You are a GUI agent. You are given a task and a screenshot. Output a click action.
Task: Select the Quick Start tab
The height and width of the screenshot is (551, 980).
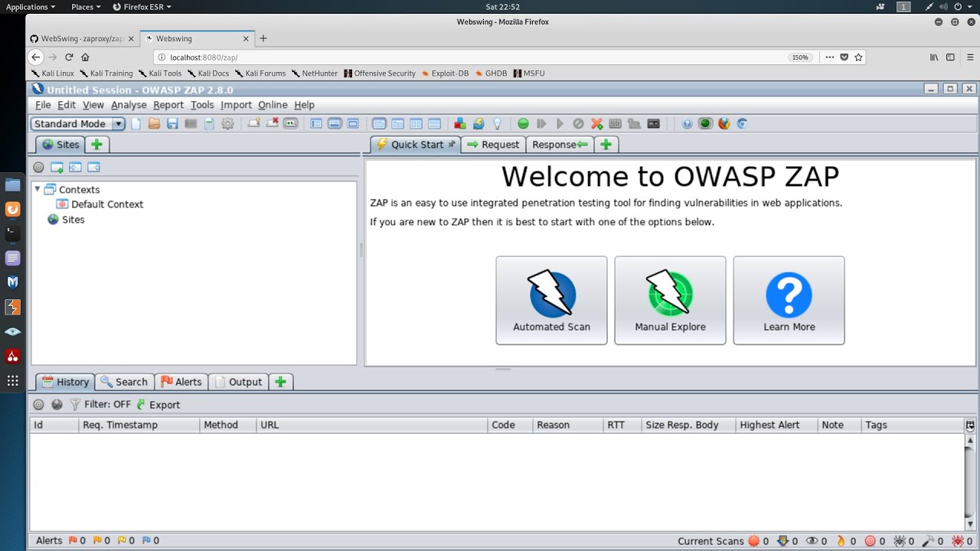416,145
